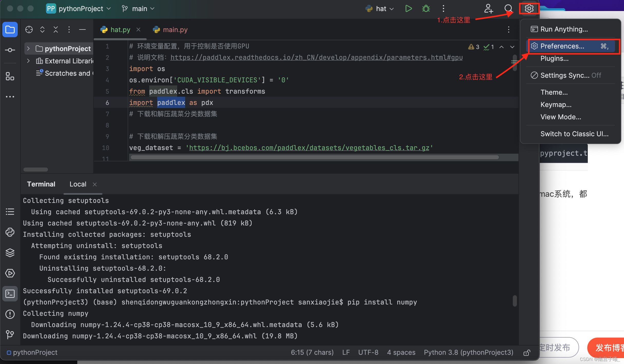
Task: Start debugging the current script
Action: click(426, 8)
